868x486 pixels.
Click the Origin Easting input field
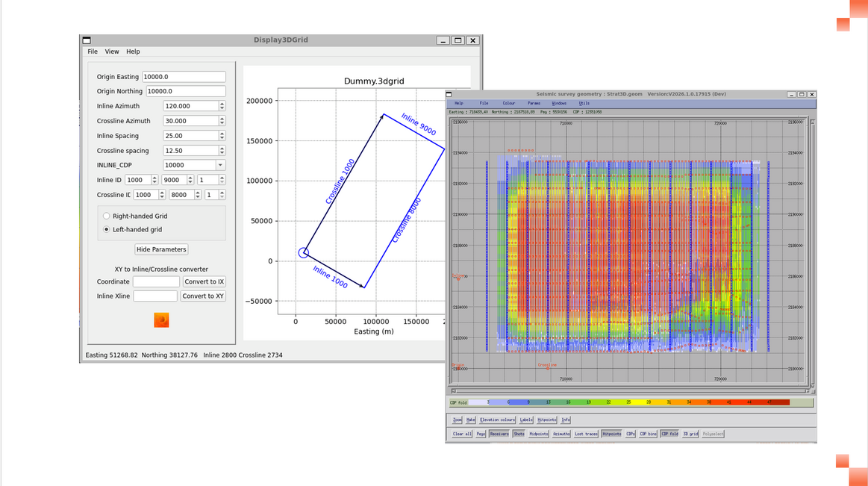184,77
